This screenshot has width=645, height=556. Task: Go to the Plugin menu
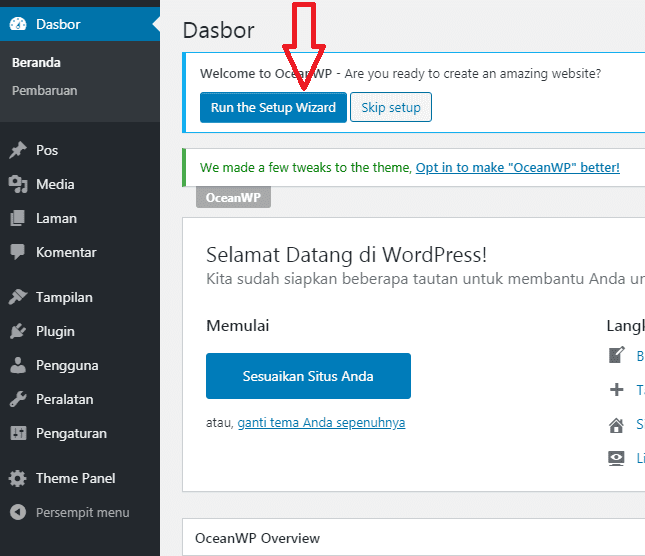(80, 331)
